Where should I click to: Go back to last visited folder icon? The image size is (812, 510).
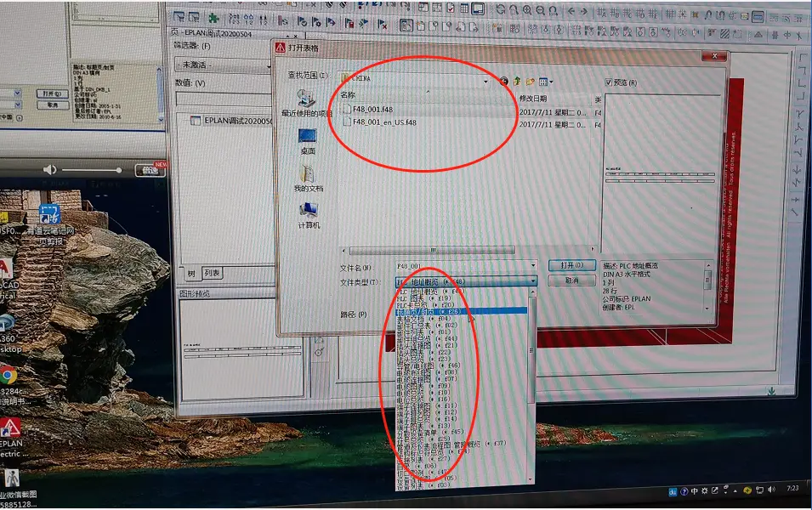[503, 82]
